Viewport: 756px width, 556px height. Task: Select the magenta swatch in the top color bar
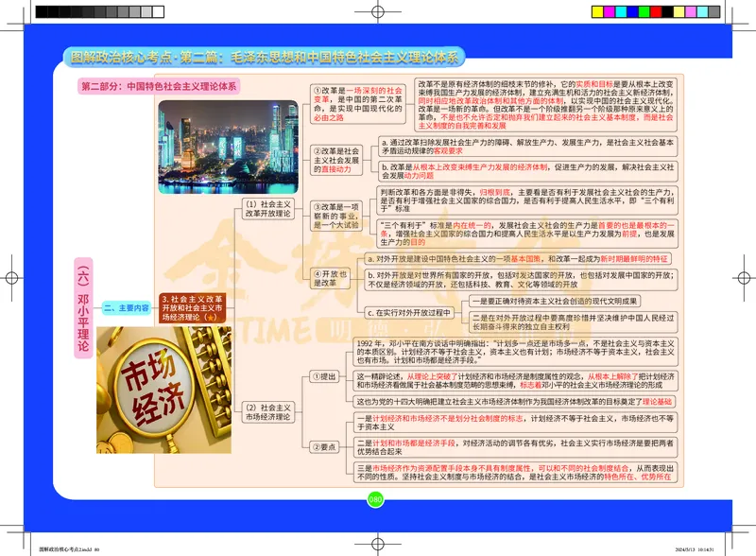(x=610, y=13)
